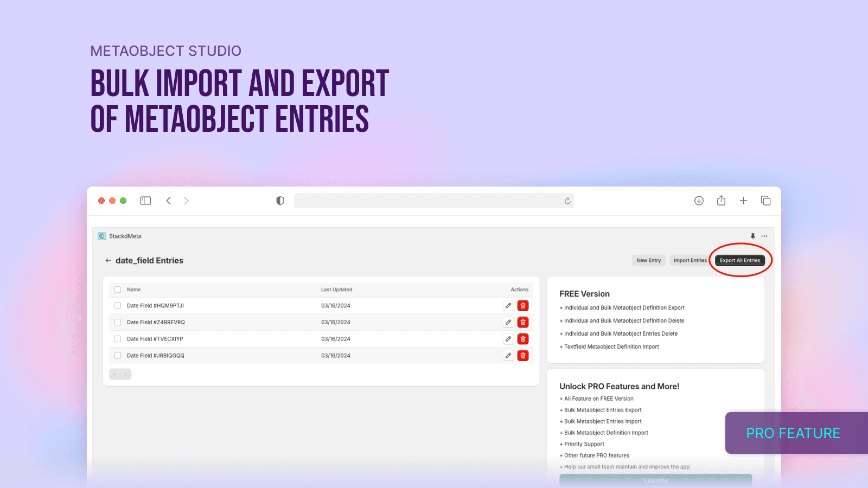Check the Date Field #HQM9PTJI row checkbox
868x488 pixels.
point(118,305)
